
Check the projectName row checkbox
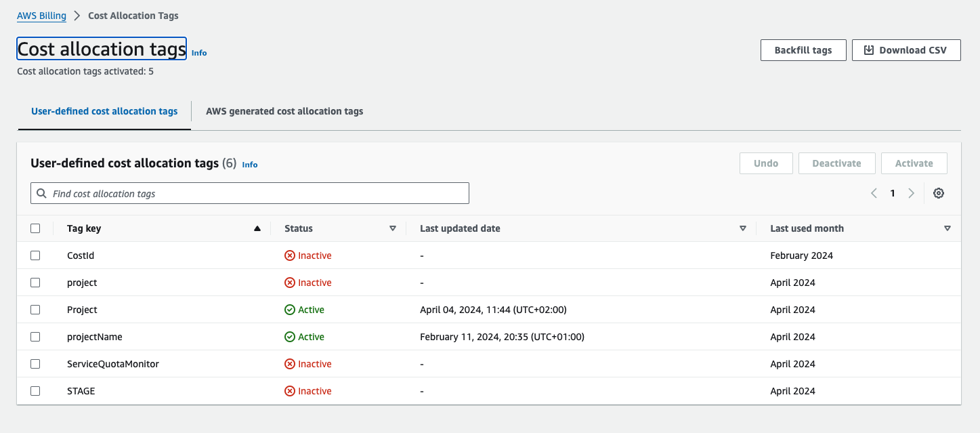click(x=35, y=337)
